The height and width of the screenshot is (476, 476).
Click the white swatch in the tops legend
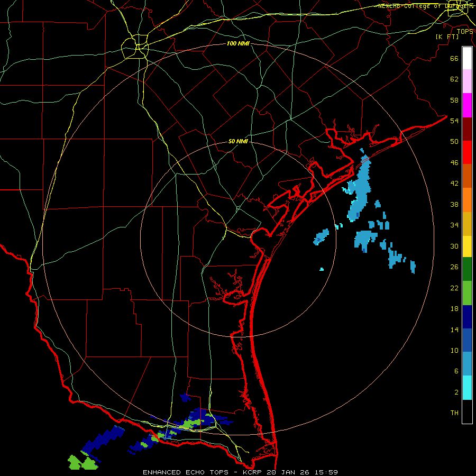pos(467,58)
